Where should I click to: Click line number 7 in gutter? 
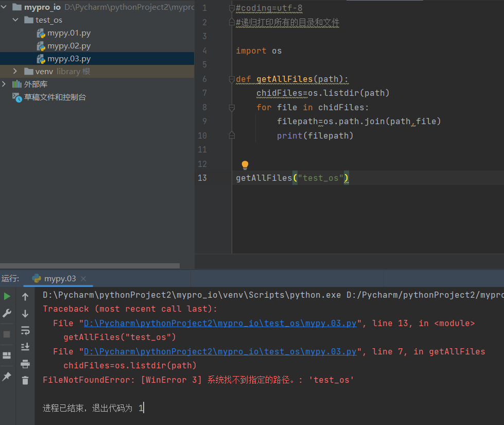click(x=204, y=93)
